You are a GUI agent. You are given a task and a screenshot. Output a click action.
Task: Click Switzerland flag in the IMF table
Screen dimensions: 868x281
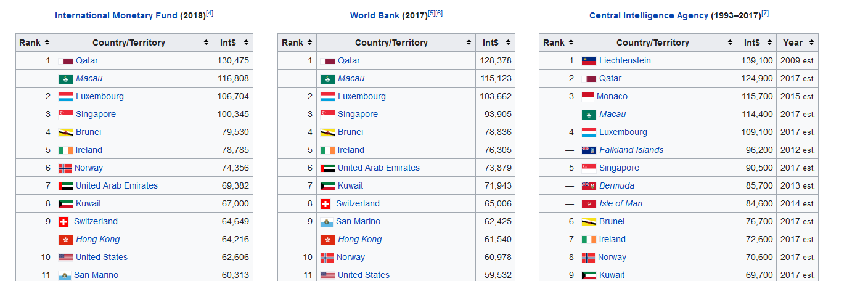tap(63, 222)
